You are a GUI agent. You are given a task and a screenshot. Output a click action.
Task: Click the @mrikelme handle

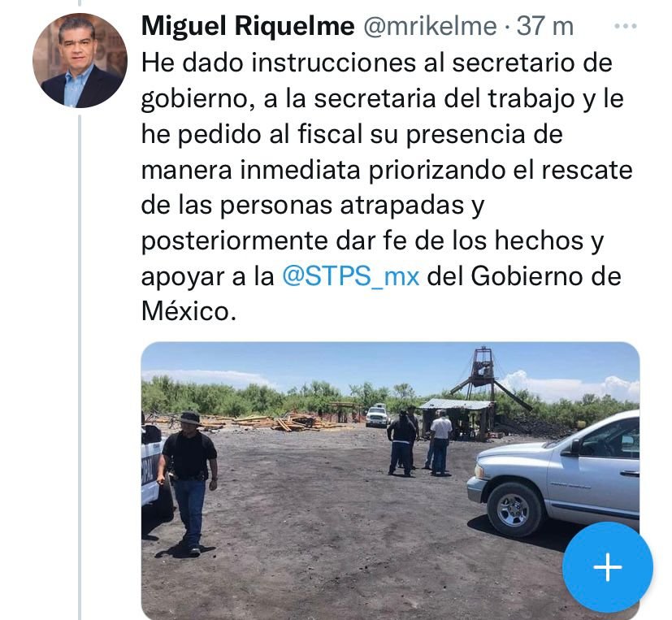click(430, 27)
